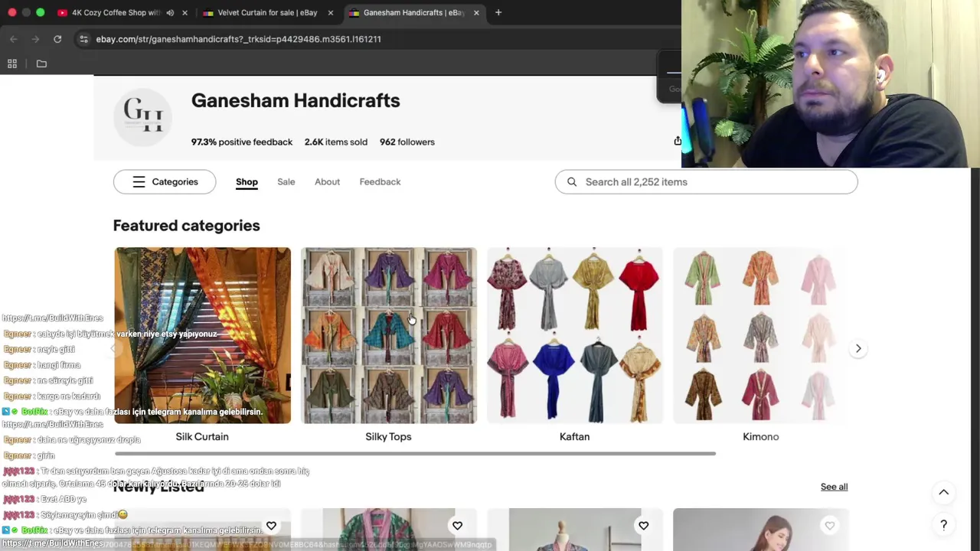This screenshot has width=980, height=551.
Task: Click the 97.3% positive feedback text
Action: coord(242,142)
